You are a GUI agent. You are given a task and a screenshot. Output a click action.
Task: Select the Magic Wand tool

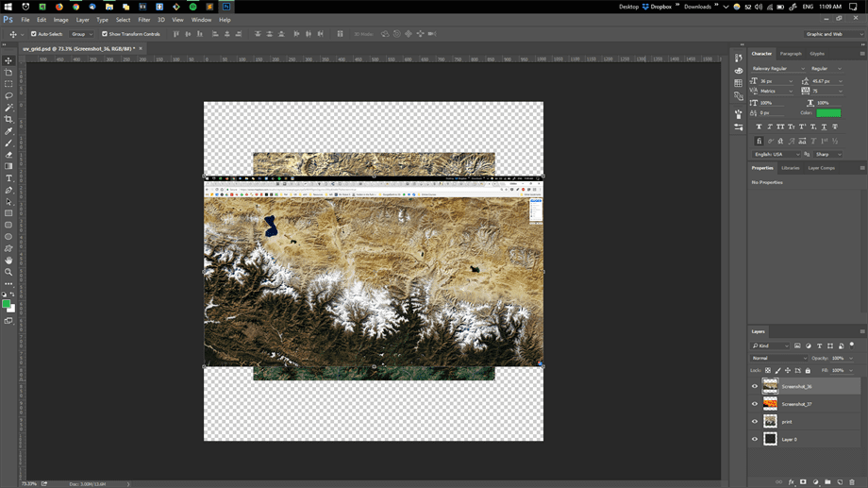click(x=8, y=108)
